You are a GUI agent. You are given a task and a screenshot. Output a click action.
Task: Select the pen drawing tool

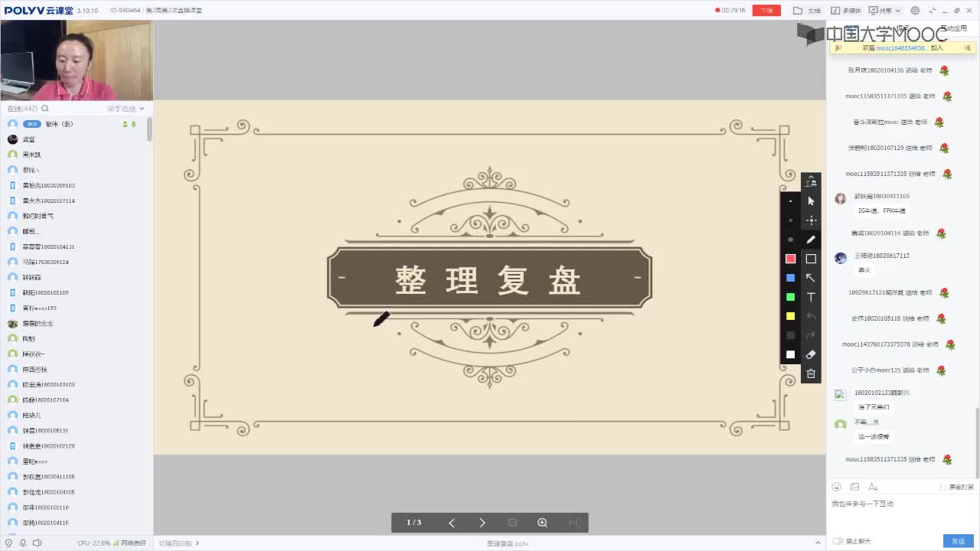pyautogui.click(x=811, y=240)
